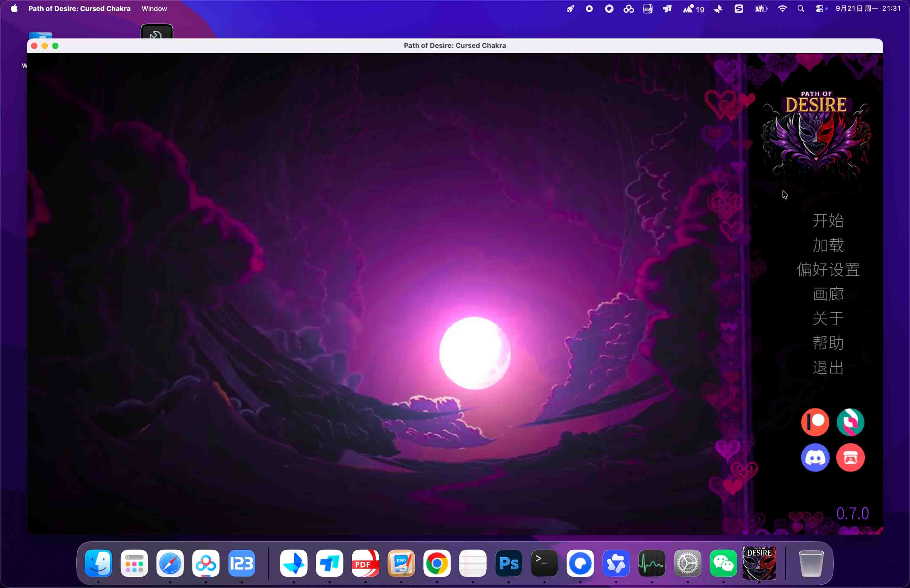
Task: Click Path of Desire Dock icon
Action: 759,563
